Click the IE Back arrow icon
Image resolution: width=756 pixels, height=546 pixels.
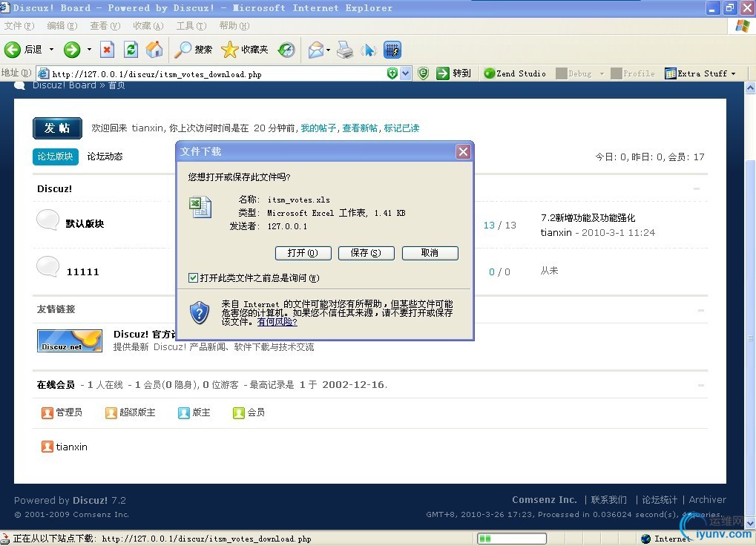pyautogui.click(x=12, y=50)
